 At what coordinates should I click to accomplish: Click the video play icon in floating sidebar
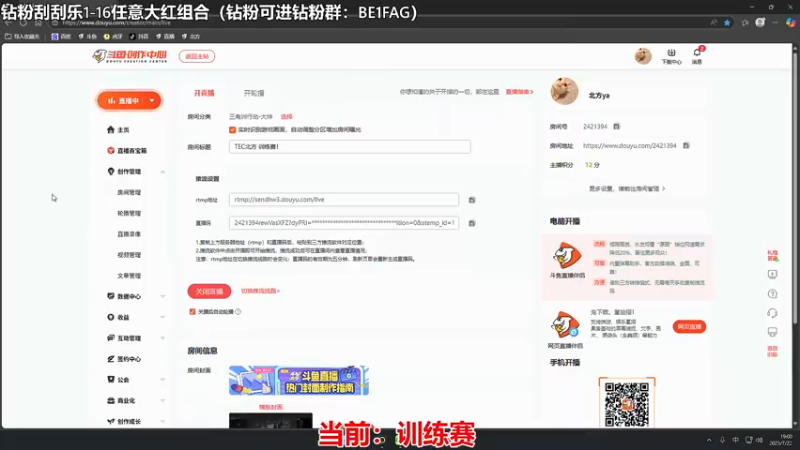(772, 274)
